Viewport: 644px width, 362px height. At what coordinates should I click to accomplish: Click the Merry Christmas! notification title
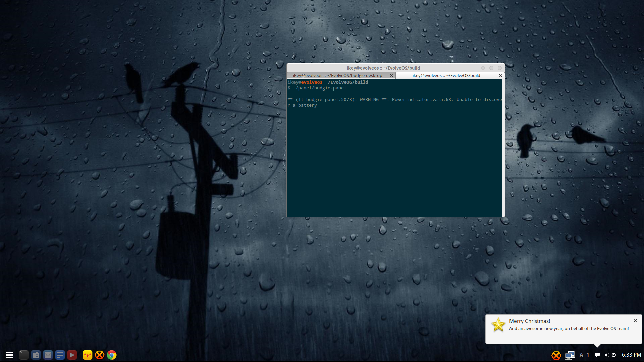530,321
